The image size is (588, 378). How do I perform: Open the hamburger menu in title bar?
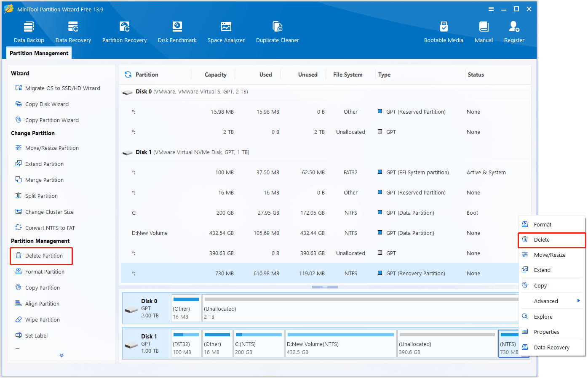click(491, 9)
